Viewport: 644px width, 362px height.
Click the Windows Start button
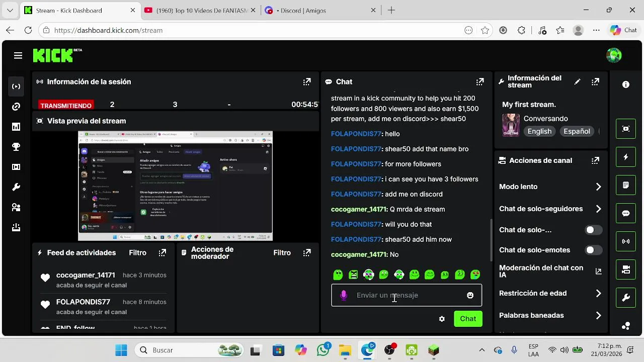pos(121,350)
